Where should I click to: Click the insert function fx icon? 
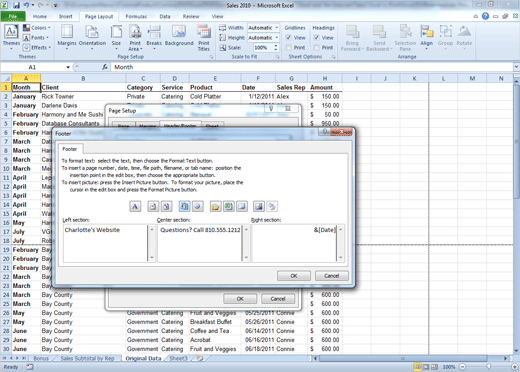[x=105, y=67]
